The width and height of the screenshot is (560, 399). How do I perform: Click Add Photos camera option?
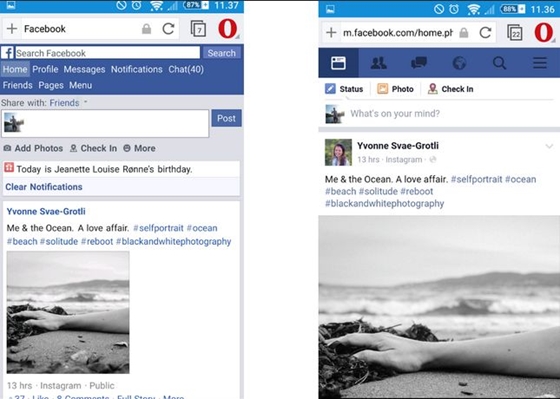tap(33, 148)
